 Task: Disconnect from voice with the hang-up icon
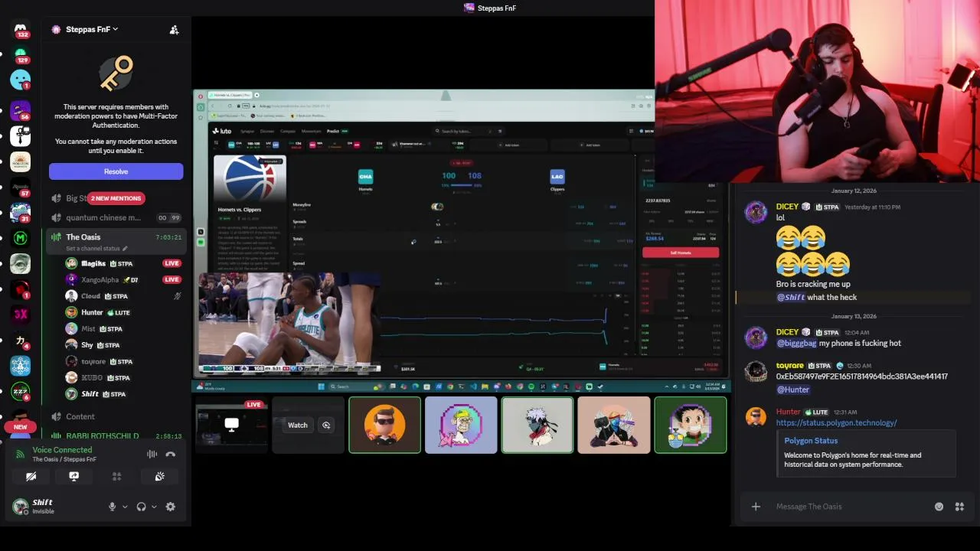[x=170, y=454]
